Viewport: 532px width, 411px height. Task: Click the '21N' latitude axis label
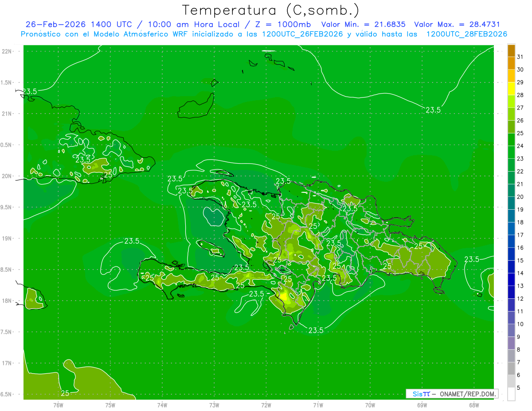[7, 114]
